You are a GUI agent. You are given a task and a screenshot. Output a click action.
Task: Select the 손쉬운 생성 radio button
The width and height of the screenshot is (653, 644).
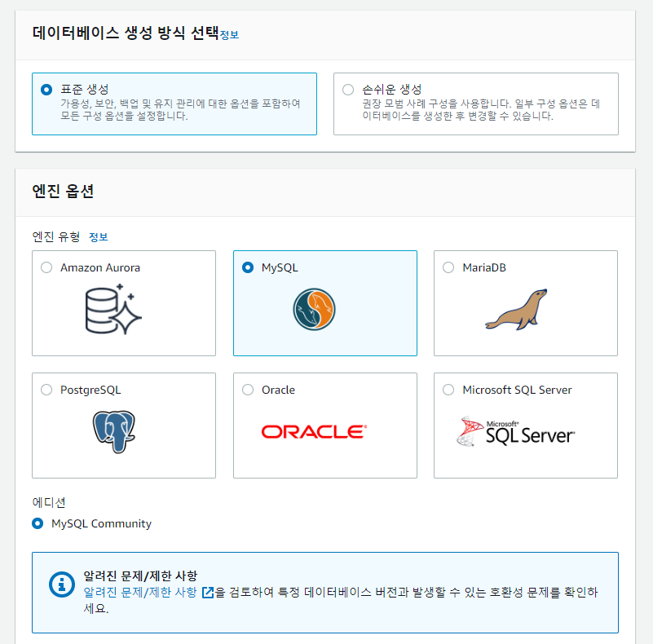pyautogui.click(x=347, y=90)
